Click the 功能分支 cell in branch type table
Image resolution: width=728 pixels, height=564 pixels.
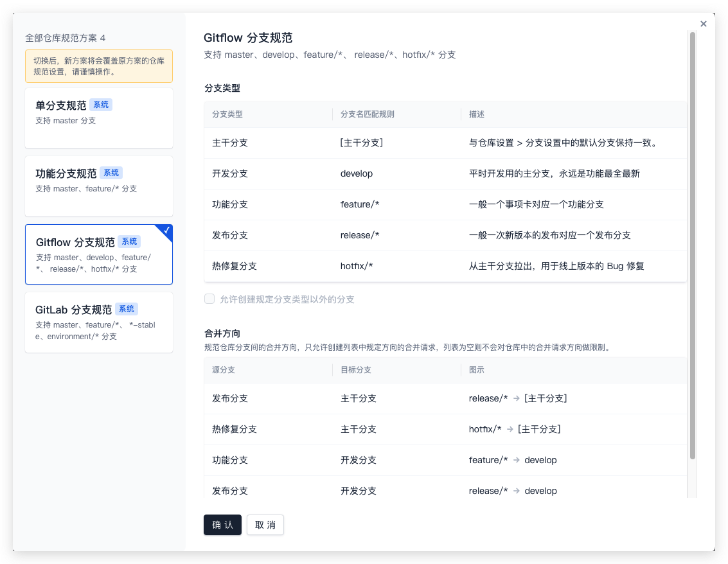pos(230,204)
